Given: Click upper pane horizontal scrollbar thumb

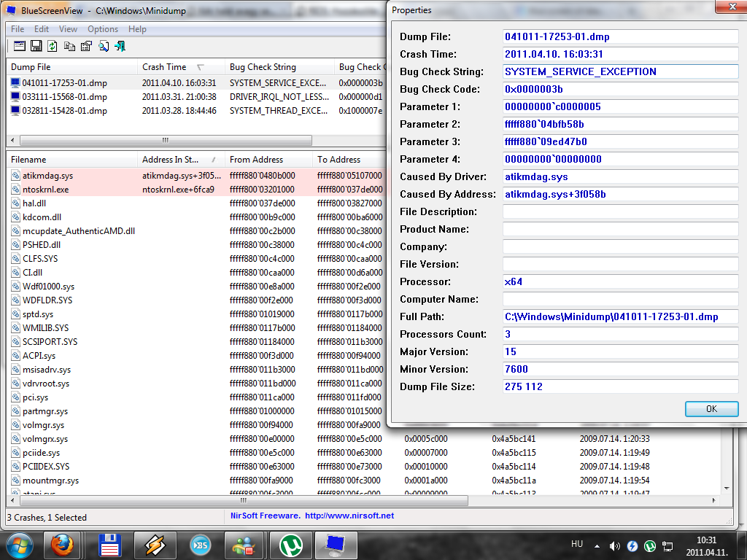Looking at the screenshot, I should point(166,141).
